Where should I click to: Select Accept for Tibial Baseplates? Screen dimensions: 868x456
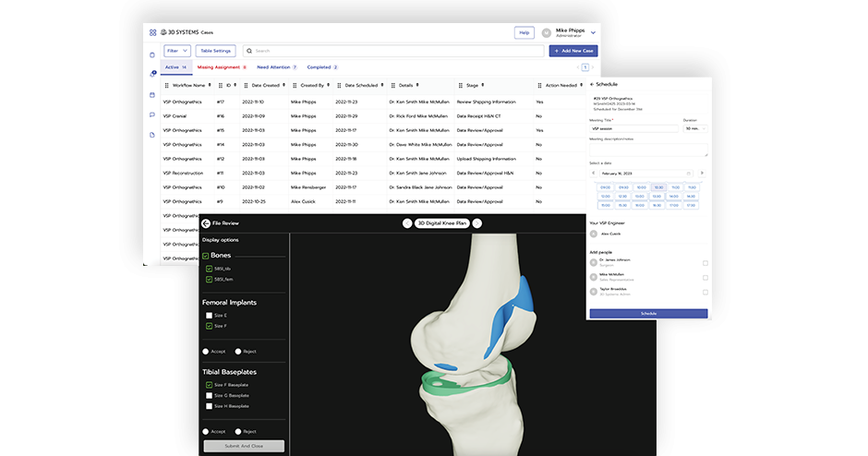pos(206,432)
